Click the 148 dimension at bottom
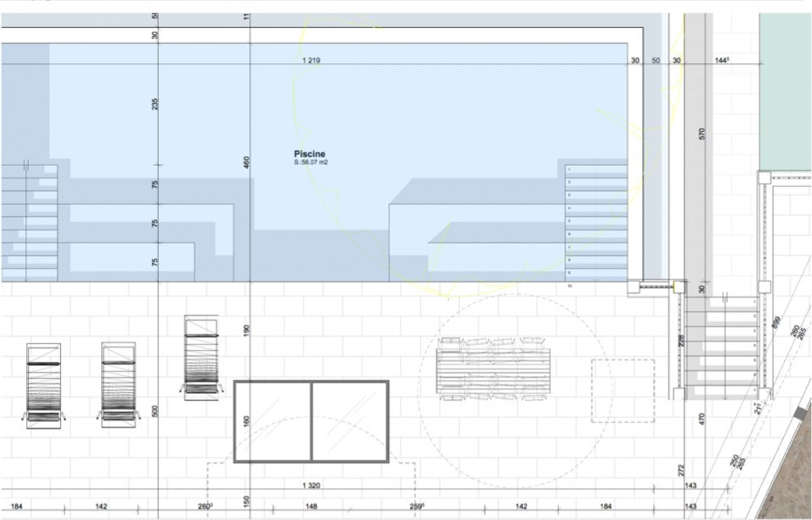 pos(311,507)
